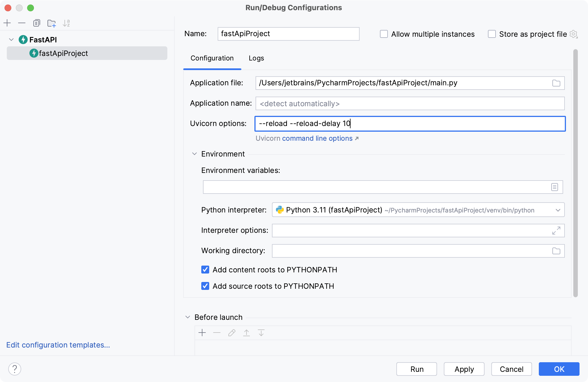Move the Before launch task down
The width and height of the screenshot is (588, 382).
tap(261, 333)
